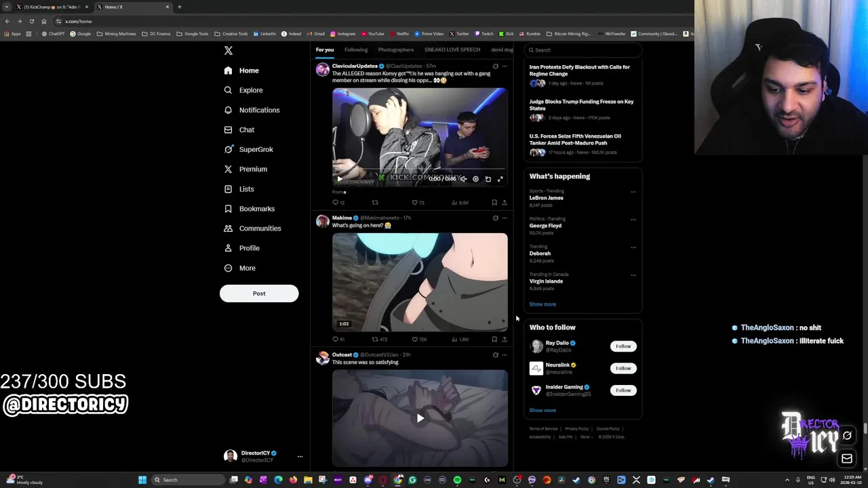This screenshot has width=868, height=488.
Task: Toggle fullscreen on the Konvy video
Action: pyautogui.click(x=500, y=179)
